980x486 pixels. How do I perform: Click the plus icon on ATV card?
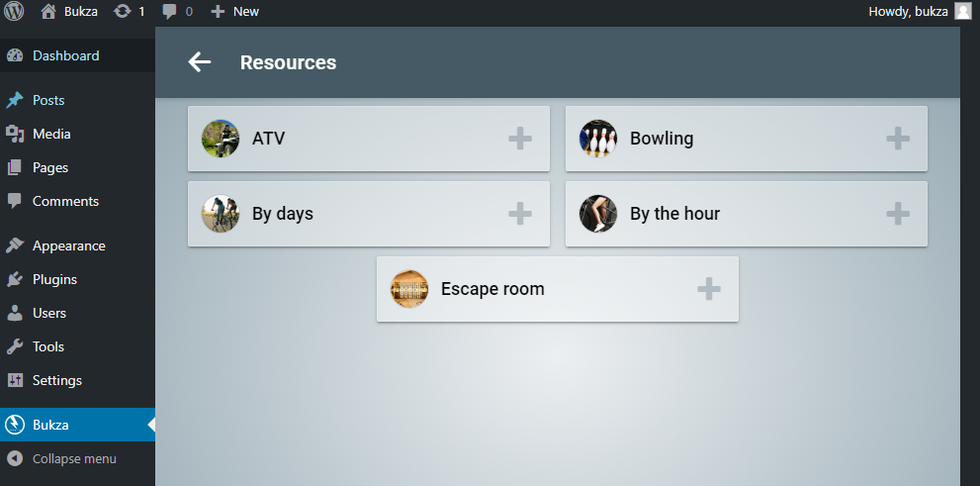[x=520, y=139]
